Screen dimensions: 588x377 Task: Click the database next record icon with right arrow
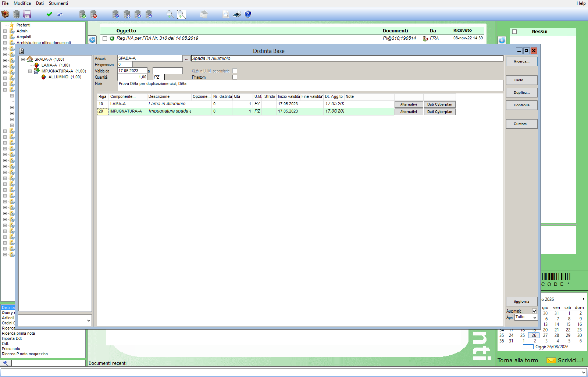[x=138, y=14]
